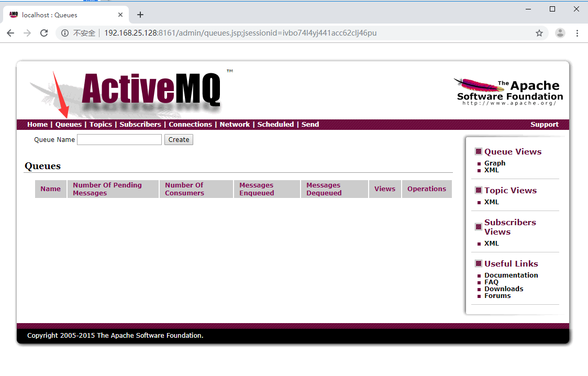Screen dimensions: 588x376
Task: Click the Useful Links heading
Action: [511, 263]
